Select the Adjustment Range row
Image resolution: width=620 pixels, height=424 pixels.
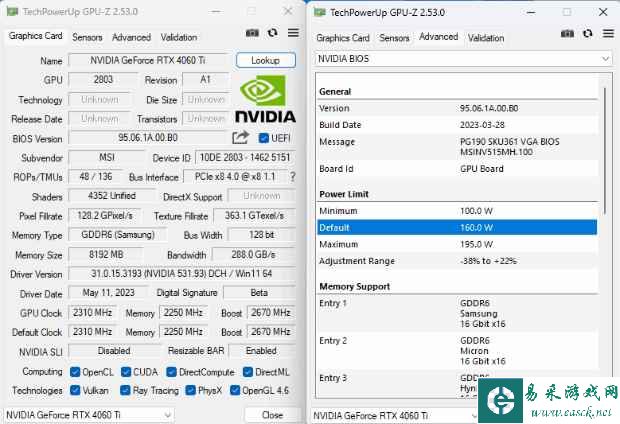tap(457, 261)
